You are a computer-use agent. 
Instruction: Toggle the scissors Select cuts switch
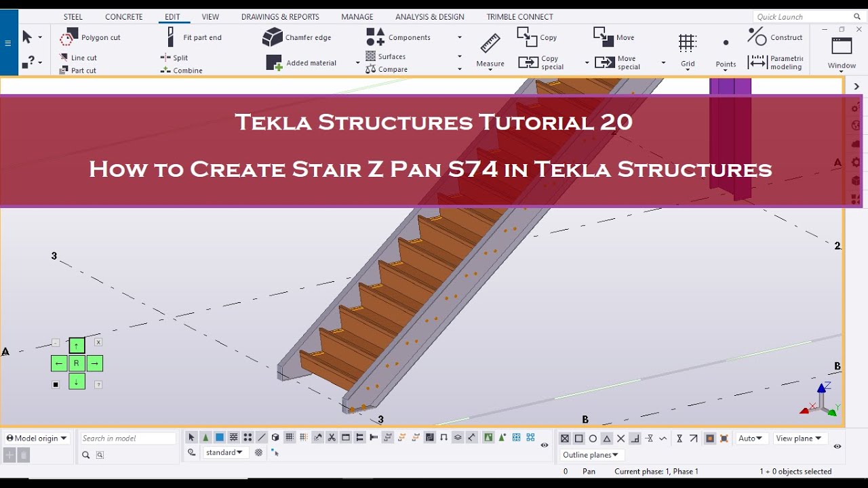332,438
